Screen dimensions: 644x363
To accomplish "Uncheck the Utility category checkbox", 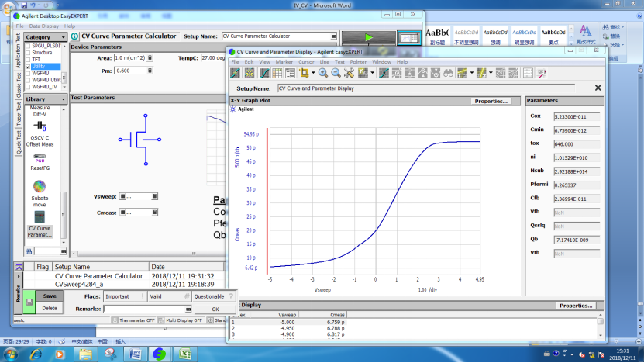I will coord(28,66).
